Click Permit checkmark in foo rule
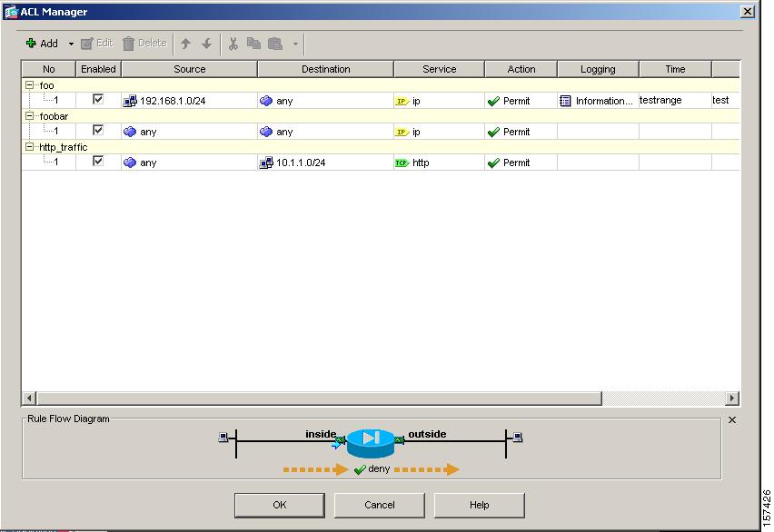 493,101
